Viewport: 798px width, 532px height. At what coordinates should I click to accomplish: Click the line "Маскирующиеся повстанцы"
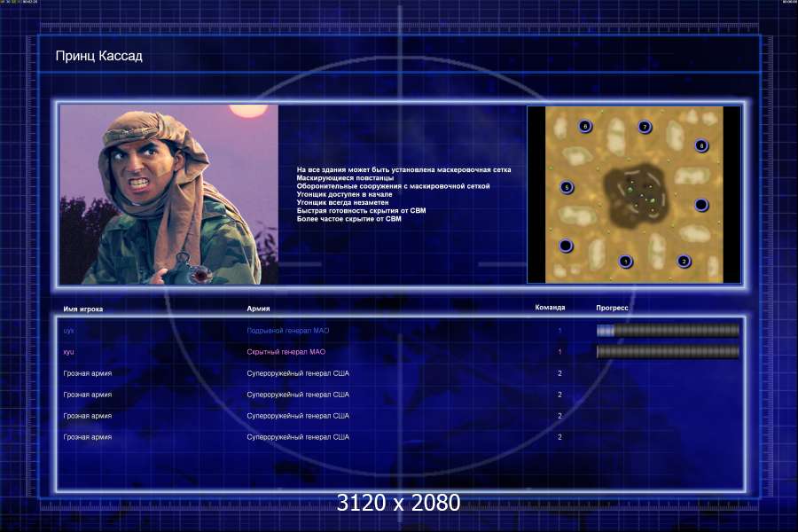pos(345,177)
